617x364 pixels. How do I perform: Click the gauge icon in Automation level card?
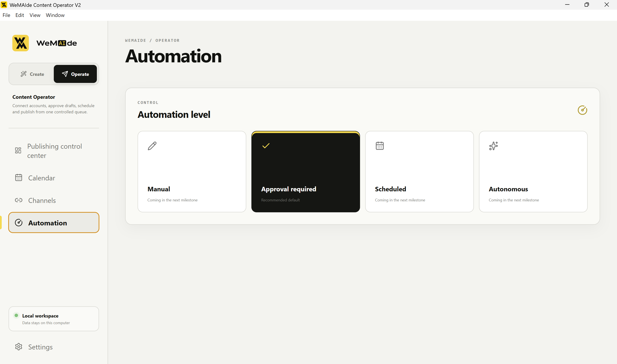582,110
